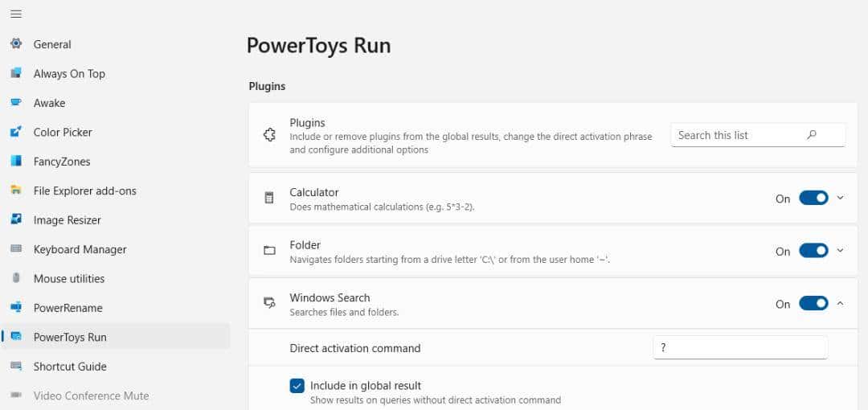Collapse the Windows Search plugin section
868x410 pixels.
coord(841,304)
